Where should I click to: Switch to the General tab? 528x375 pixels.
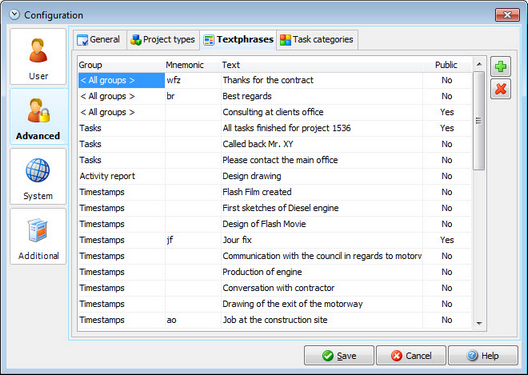(99, 40)
